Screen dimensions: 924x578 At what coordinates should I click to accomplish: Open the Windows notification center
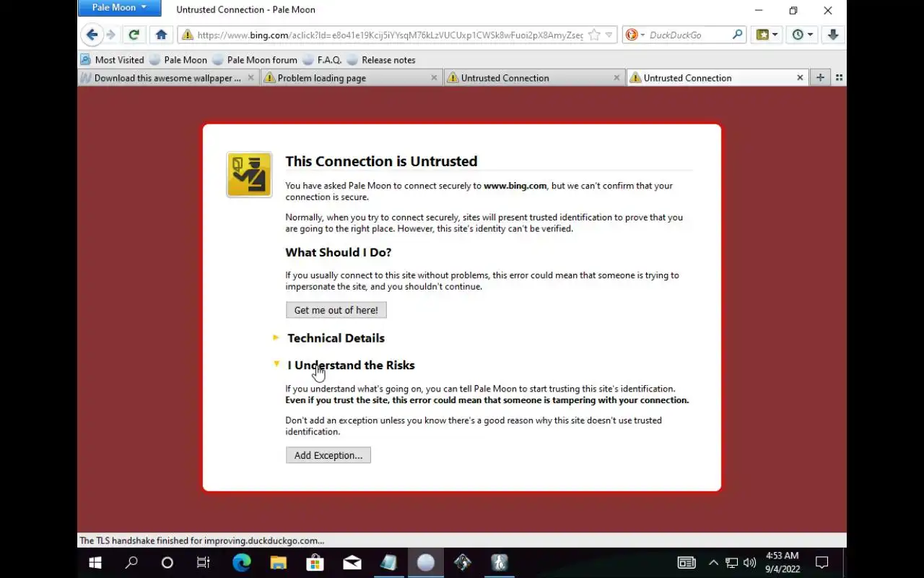(821, 562)
